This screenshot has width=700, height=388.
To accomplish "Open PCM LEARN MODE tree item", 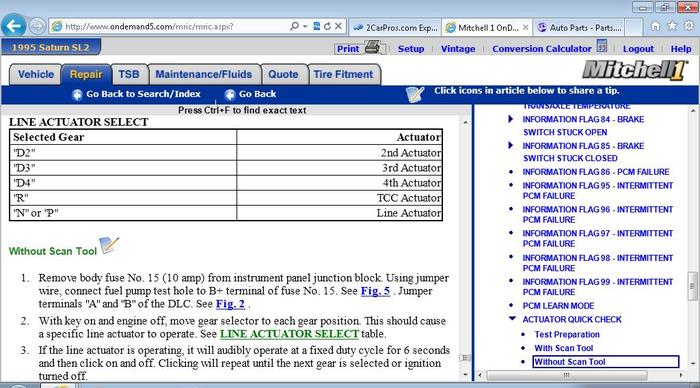I will [558, 306].
